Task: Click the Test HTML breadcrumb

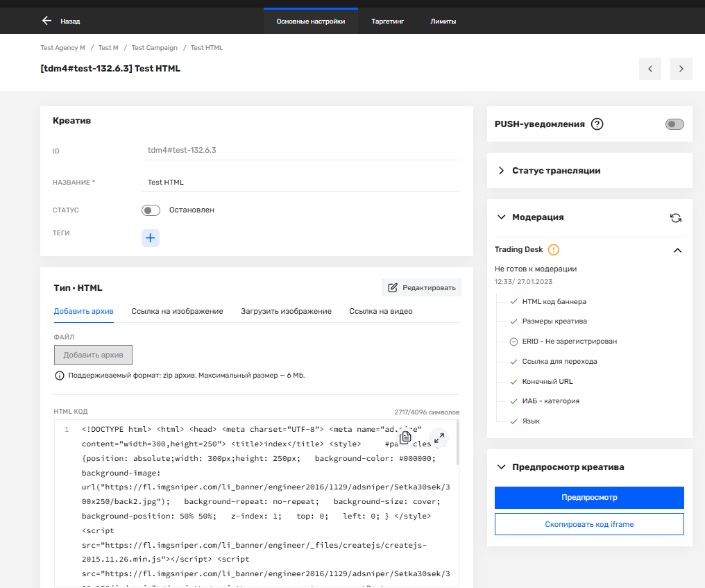Action: 206,48
